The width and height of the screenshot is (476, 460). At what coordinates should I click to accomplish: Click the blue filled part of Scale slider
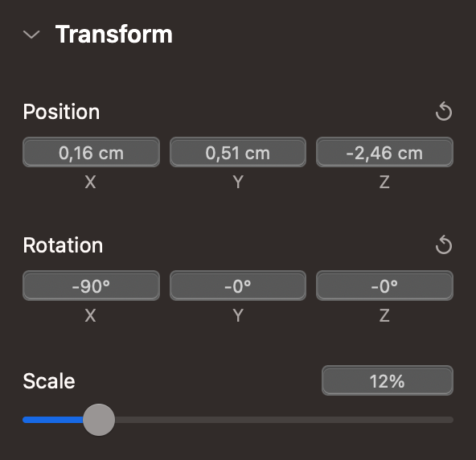(x=53, y=420)
